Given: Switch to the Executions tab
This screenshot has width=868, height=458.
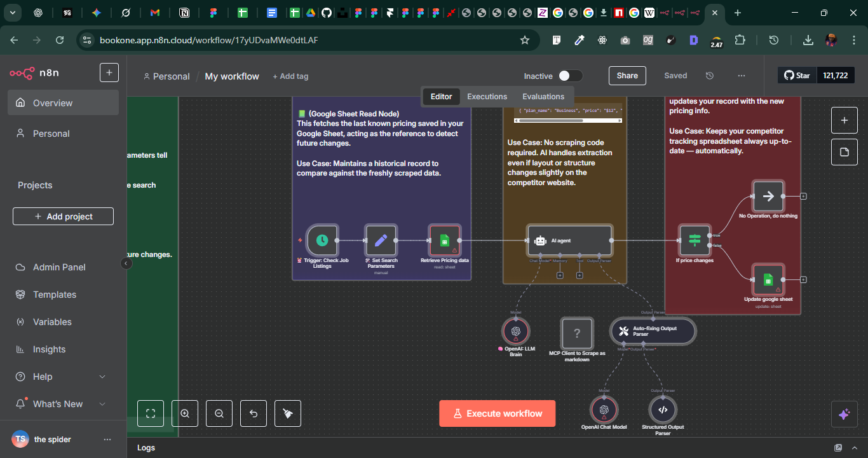Looking at the screenshot, I should 487,97.
